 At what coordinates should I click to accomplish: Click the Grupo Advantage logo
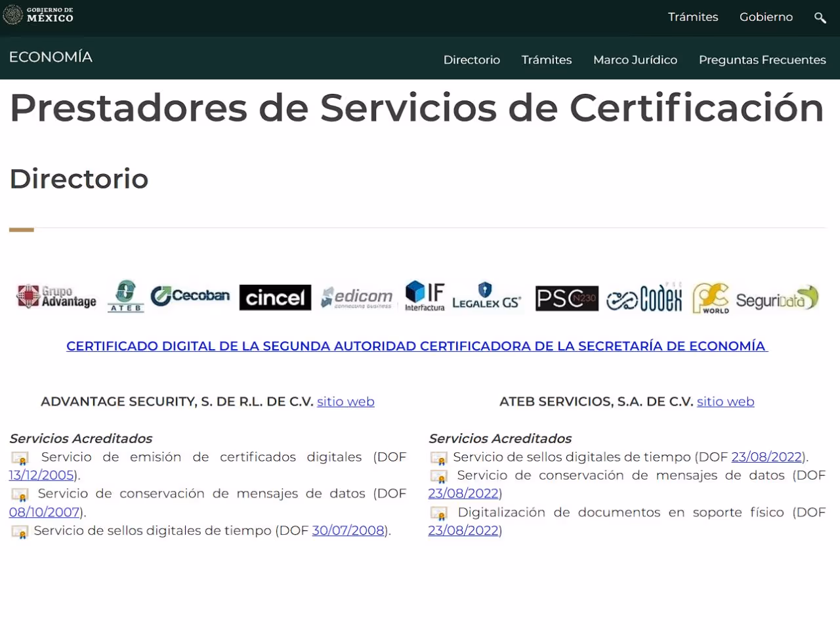56,297
